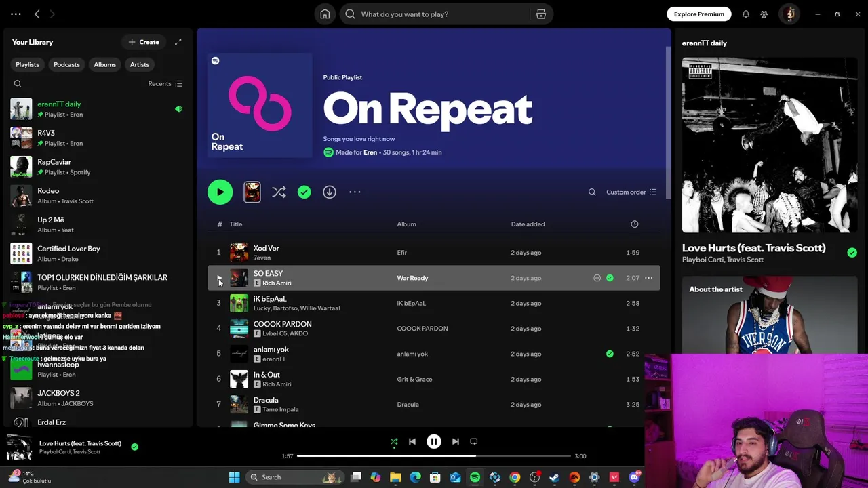Go to the previous track
The image size is (868, 488).
pyautogui.click(x=412, y=441)
